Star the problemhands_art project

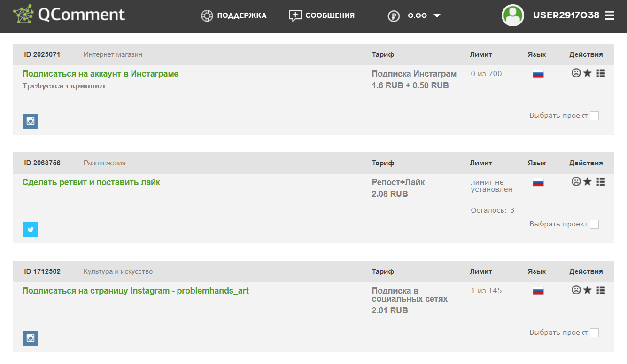point(587,290)
